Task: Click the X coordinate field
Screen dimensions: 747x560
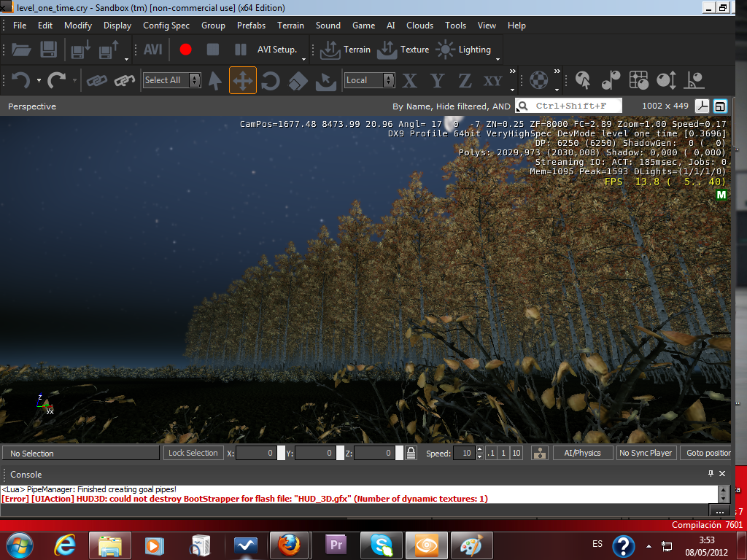Action: pyautogui.click(x=256, y=453)
